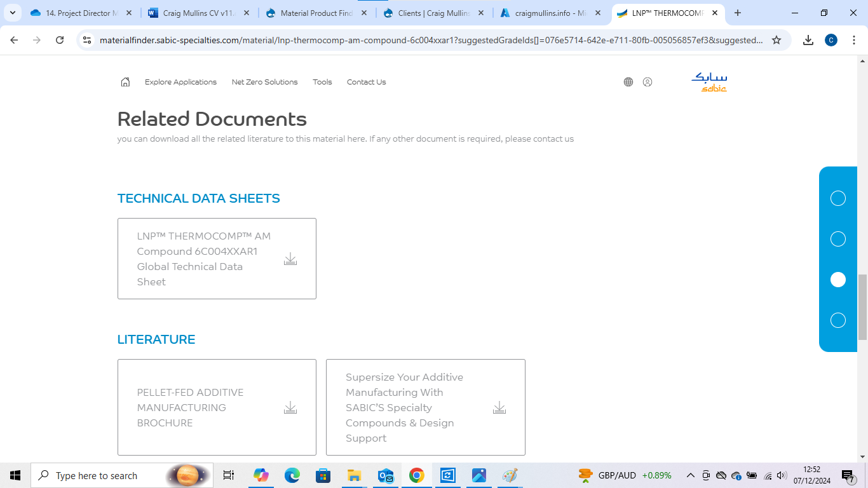Open File Explorer from the taskbar
The height and width of the screenshot is (488, 868).
click(354, 475)
